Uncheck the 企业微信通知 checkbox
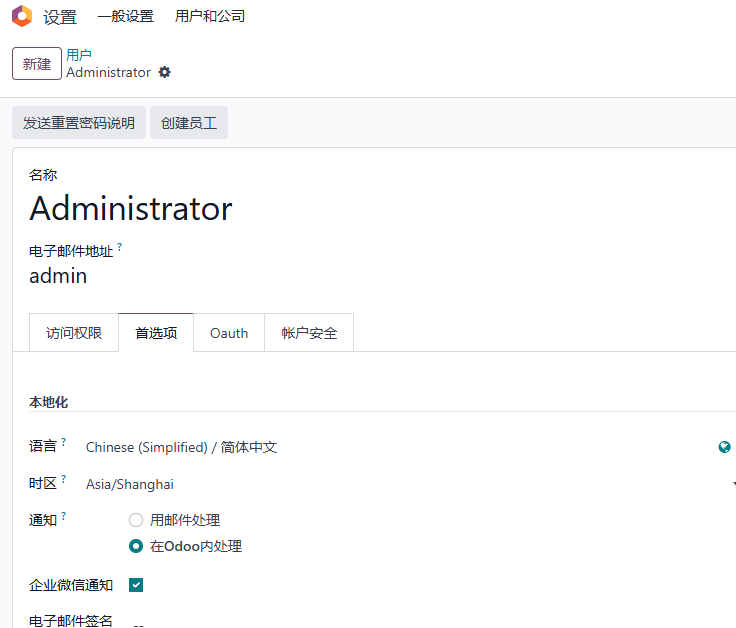The width and height of the screenshot is (736, 628). [136, 585]
